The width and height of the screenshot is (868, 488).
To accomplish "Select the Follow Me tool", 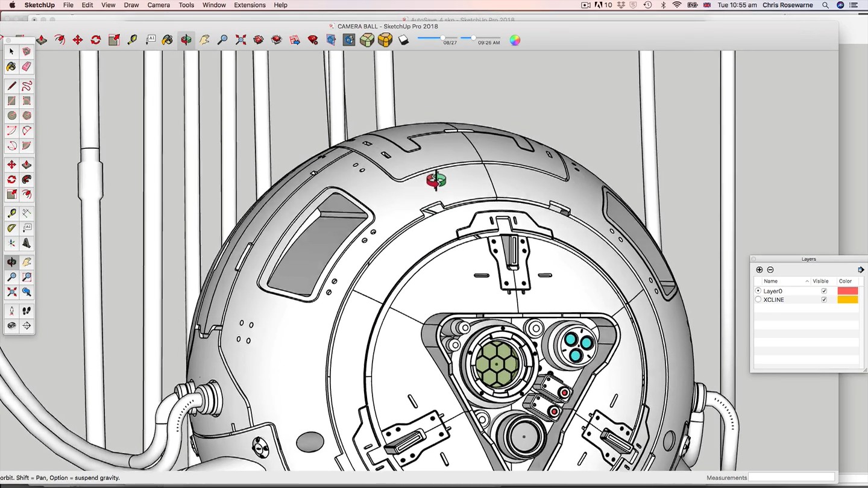I will tap(27, 180).
